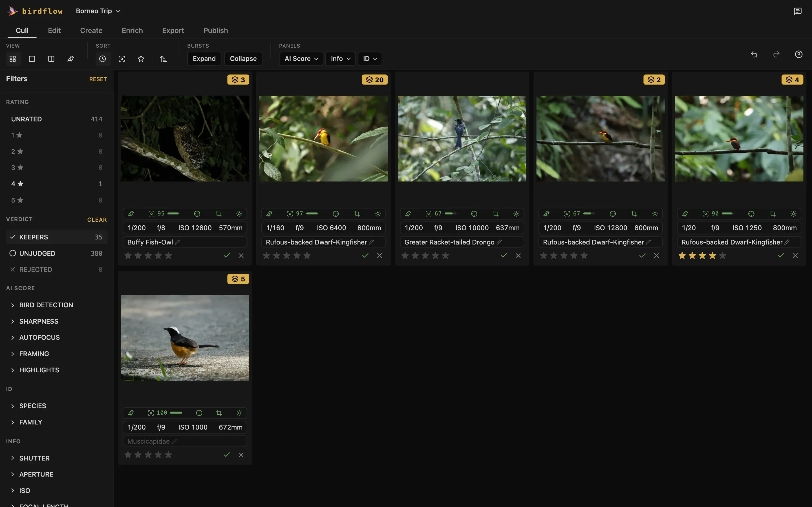Open the Enrich tab

132,30
